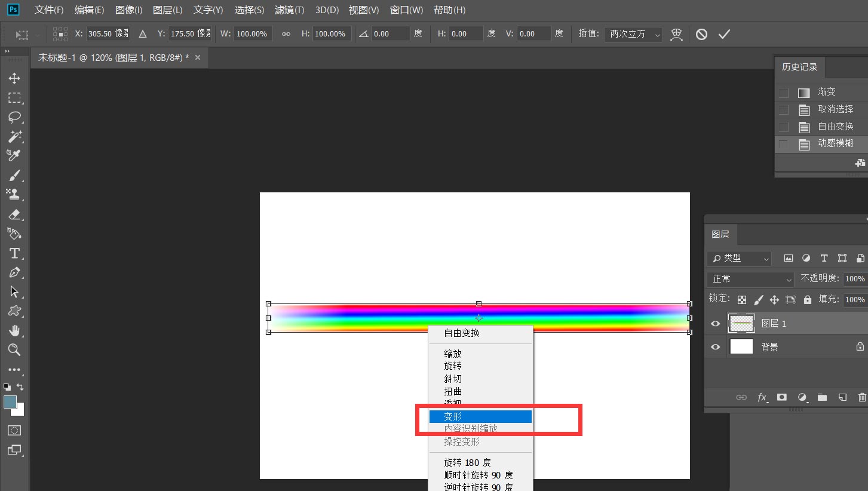
Task: Click the foreground color swatch
Action: (x=10, y=402)
